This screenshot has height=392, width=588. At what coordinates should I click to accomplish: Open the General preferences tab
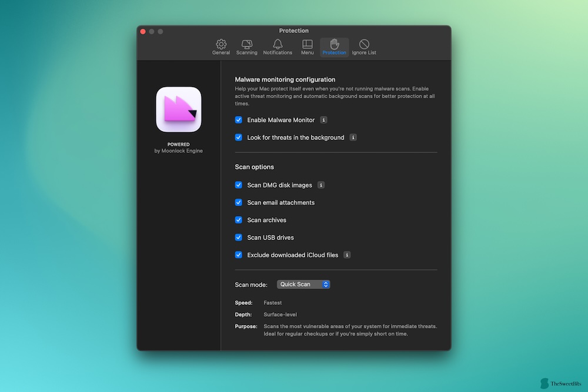221,47
